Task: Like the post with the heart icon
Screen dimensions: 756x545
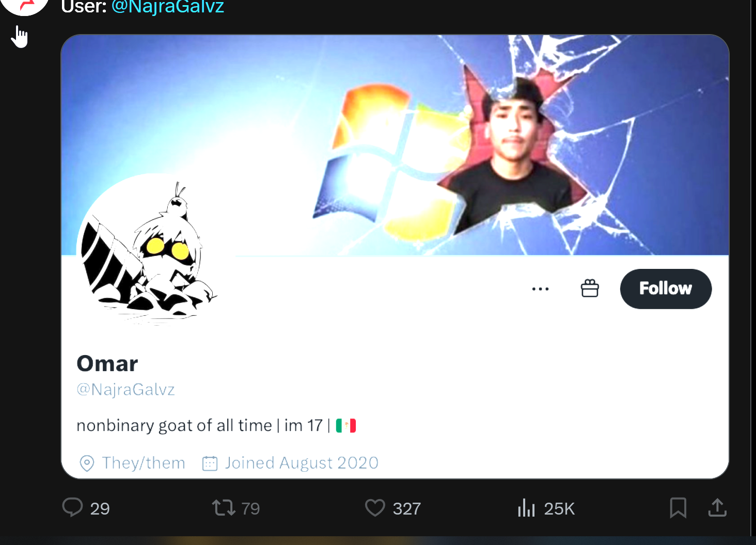Action: (x=375, y=508)
